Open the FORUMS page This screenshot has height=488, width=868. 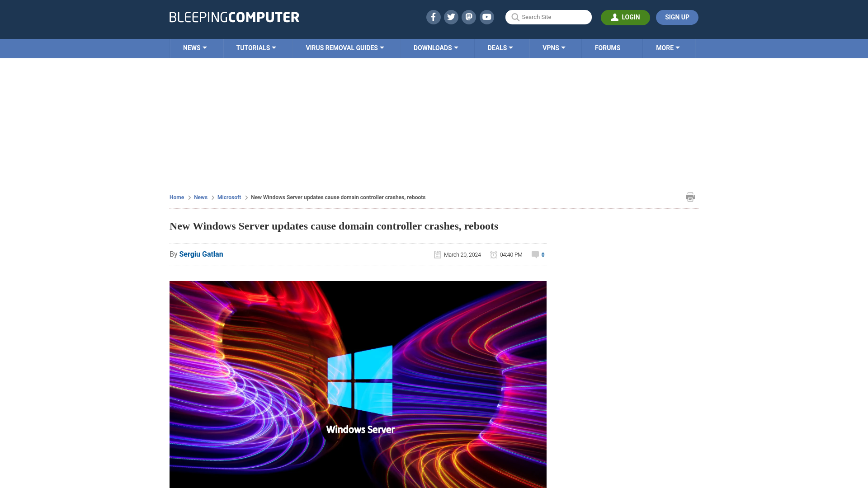608,48
